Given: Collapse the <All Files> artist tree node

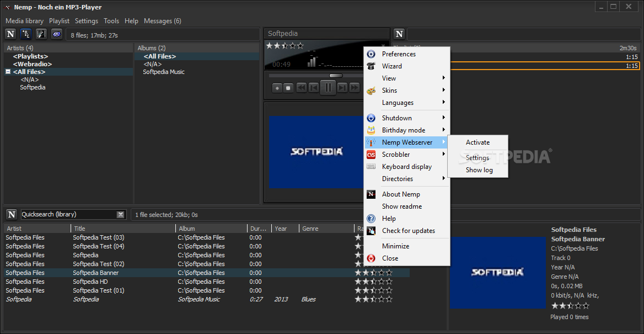Looking at the screenshot, I should coord(8,72).
